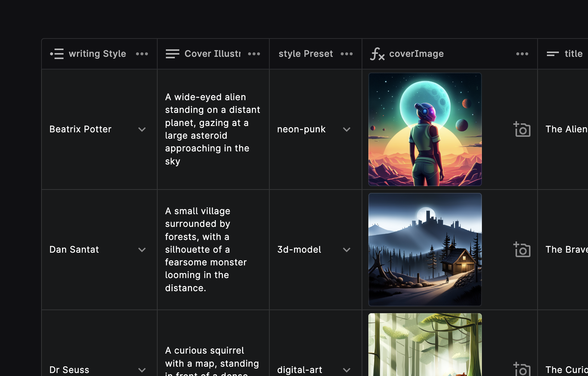
Task: Open the alien astronaut cover thumbnail
Action: click(x=425, y=129)
